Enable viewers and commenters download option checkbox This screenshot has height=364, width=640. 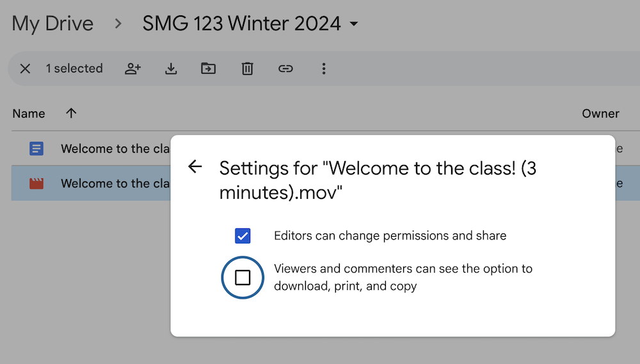pos(243,278)
